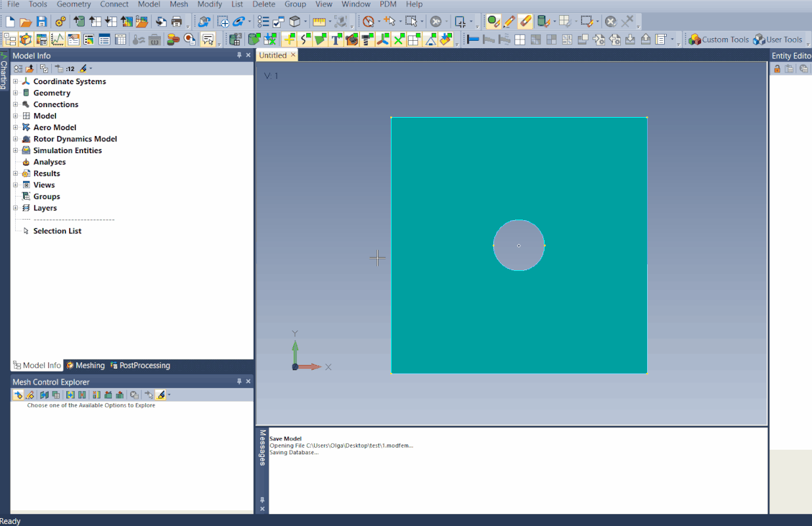Screen dimensions: 812x526
Task: Switch to the PostProcessing tab
Action: pos(140,366)
